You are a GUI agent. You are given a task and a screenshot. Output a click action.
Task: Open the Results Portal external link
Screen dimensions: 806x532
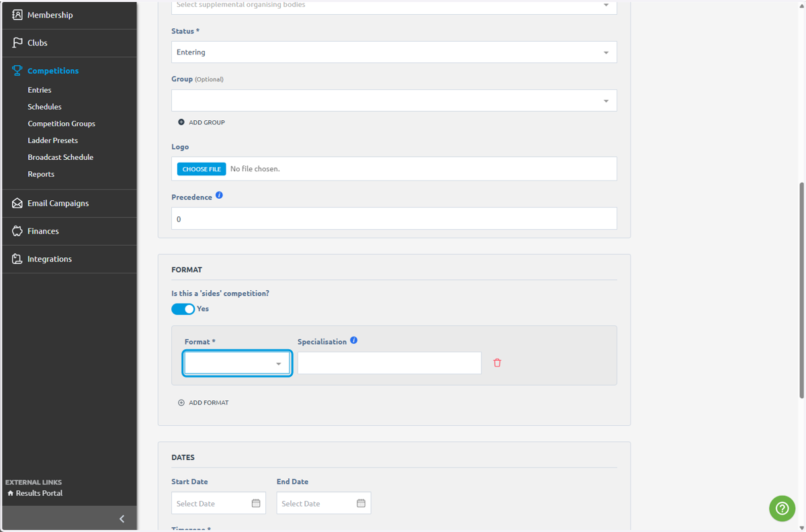35,493
